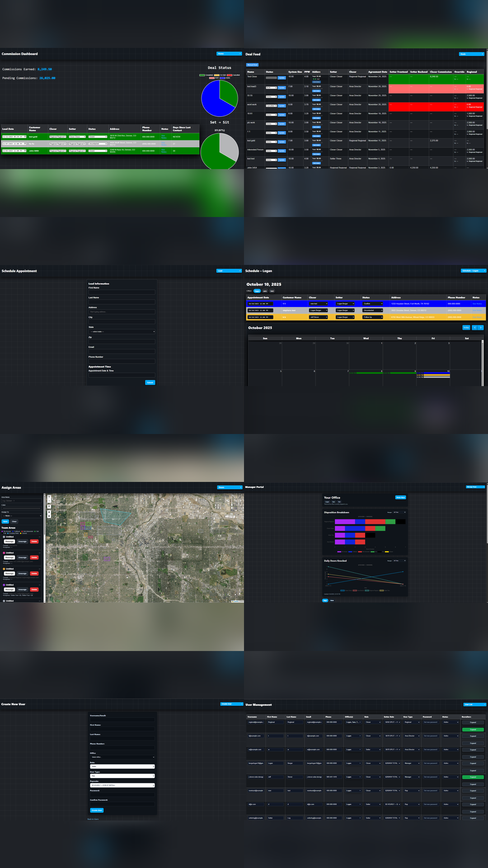Open the Assign To dropdown
The height and width of the screenshot is (868, 488).
click(x=22, y=516)
